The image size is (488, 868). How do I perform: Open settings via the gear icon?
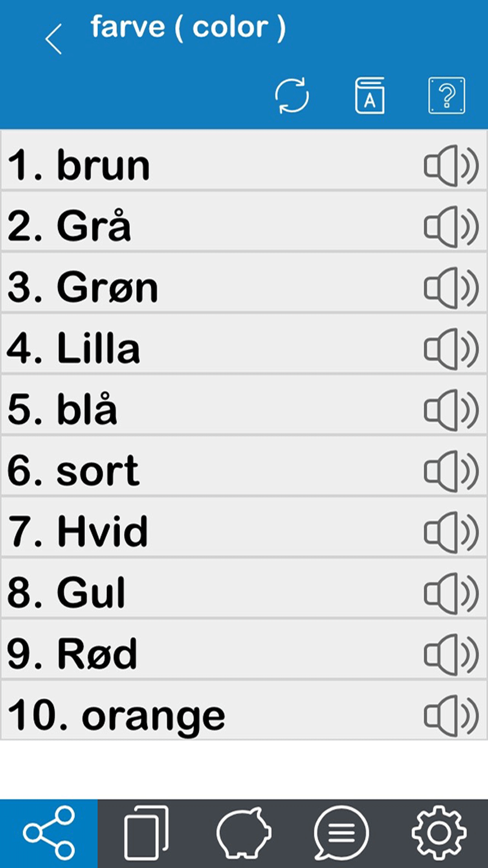pyautogui.click(x=439, y=833)
